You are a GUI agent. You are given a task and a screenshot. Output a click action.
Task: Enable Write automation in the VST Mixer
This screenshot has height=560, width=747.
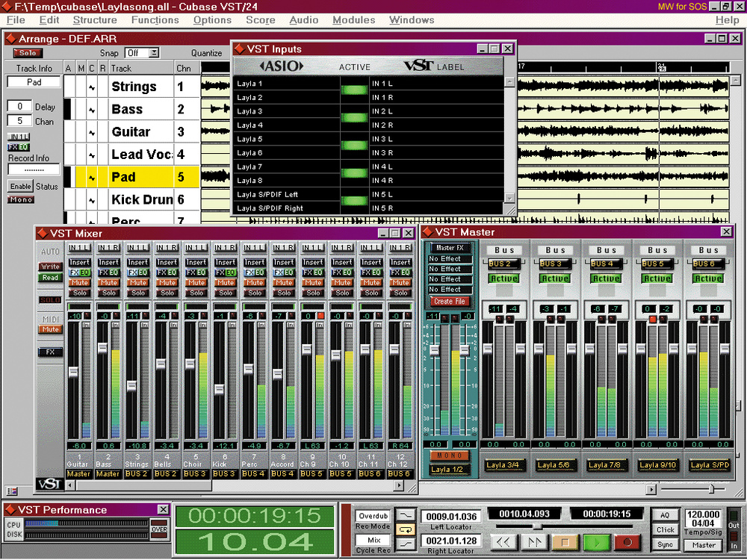(50, 266)
